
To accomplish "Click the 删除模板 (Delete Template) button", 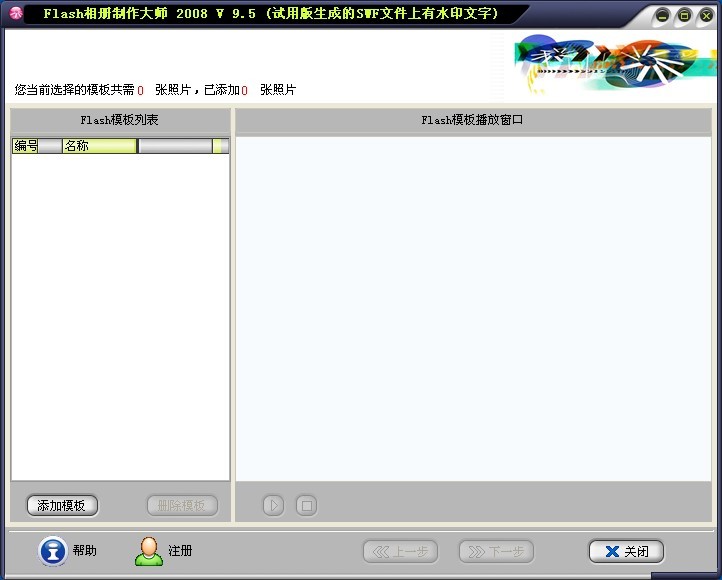I will coord(181,505).
